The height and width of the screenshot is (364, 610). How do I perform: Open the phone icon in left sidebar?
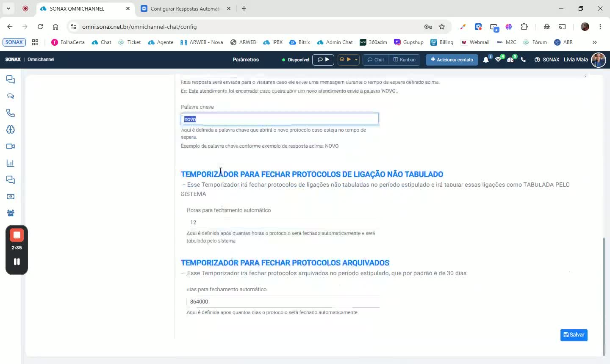pyautogui.click(x=11, y=113)
